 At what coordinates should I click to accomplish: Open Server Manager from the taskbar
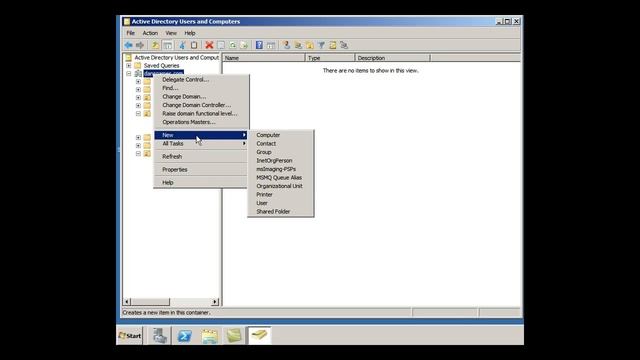160,336
